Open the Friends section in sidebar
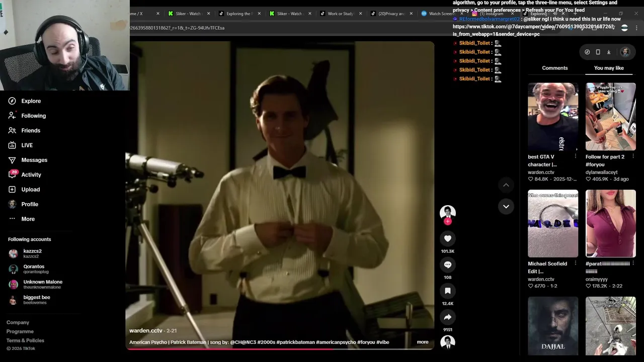 (x=24, y=130)
